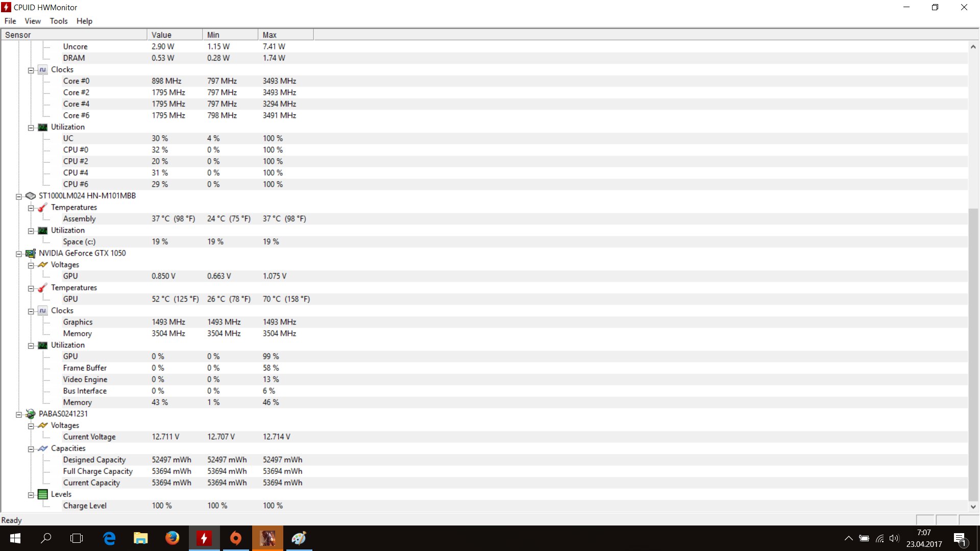
Task: Click the battery Voltages lightning icon
Action: tap(43, 425)
